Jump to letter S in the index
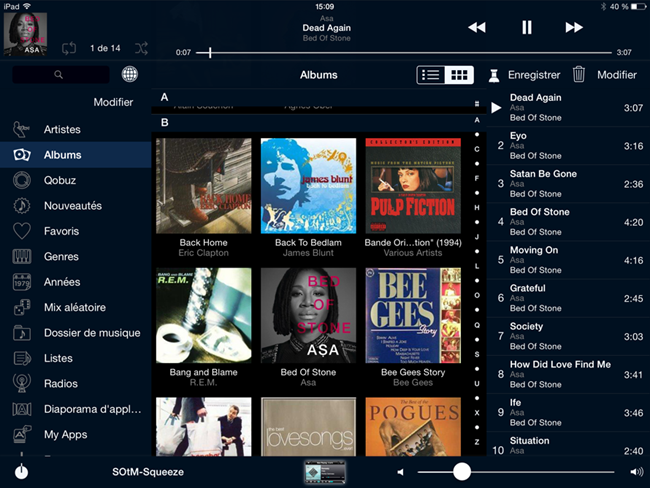This screenshot has height=488, width=650. click(477, 354)
